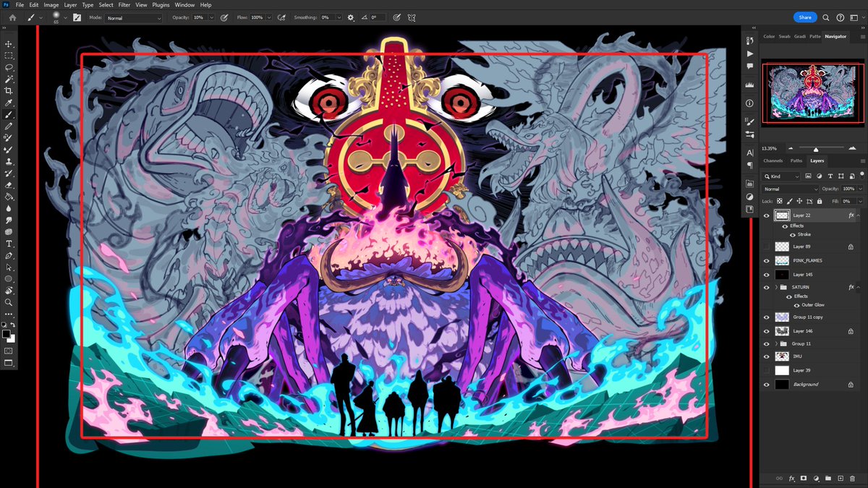Select the Paint Bucket tool
Viewport: 868px width, 488px height.
(x=9, y=197)
